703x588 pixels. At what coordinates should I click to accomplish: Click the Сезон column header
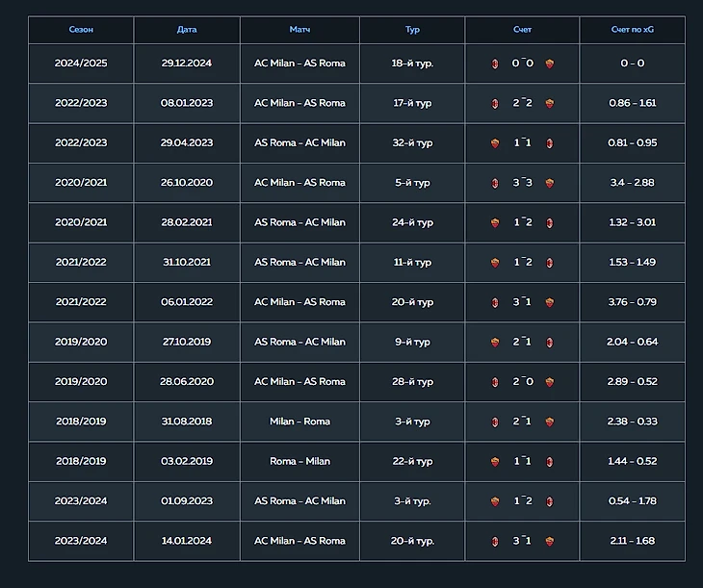81,30
